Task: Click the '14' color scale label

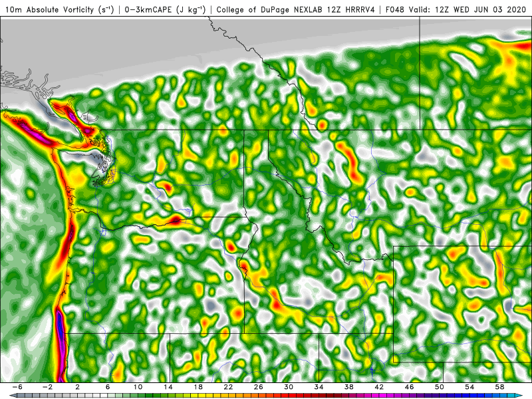Action: 168,387
